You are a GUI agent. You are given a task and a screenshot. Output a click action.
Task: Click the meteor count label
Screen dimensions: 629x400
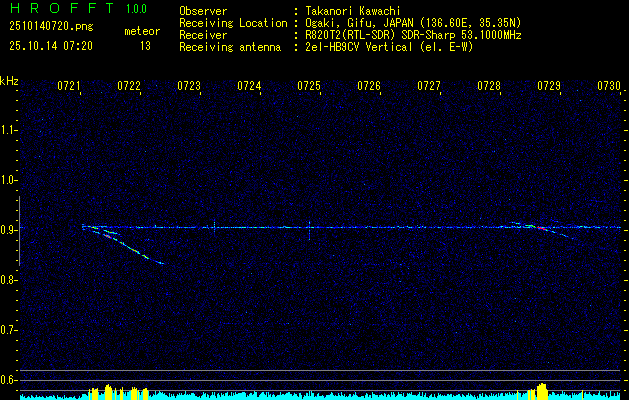(142, 31)
